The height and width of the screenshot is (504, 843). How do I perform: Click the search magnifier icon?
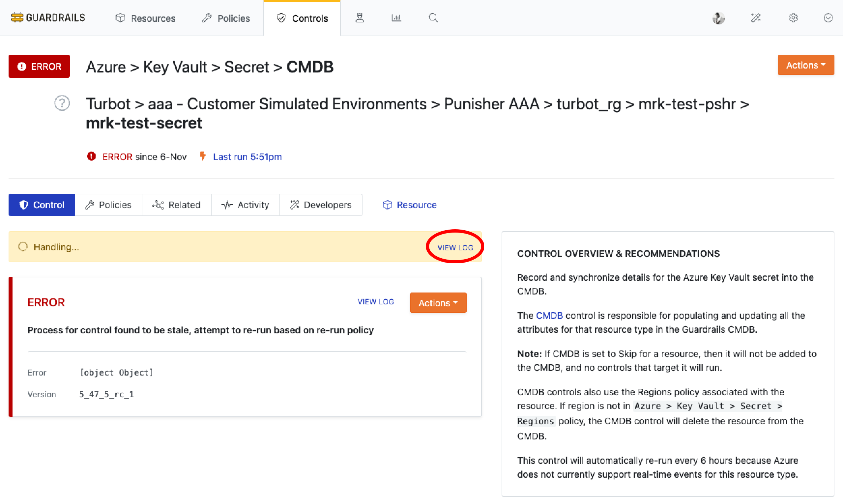pos(433,18)
